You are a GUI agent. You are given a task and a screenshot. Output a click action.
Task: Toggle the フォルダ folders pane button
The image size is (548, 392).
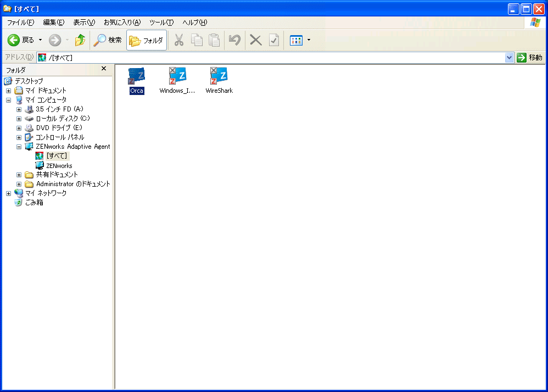[x=147, y=41]
